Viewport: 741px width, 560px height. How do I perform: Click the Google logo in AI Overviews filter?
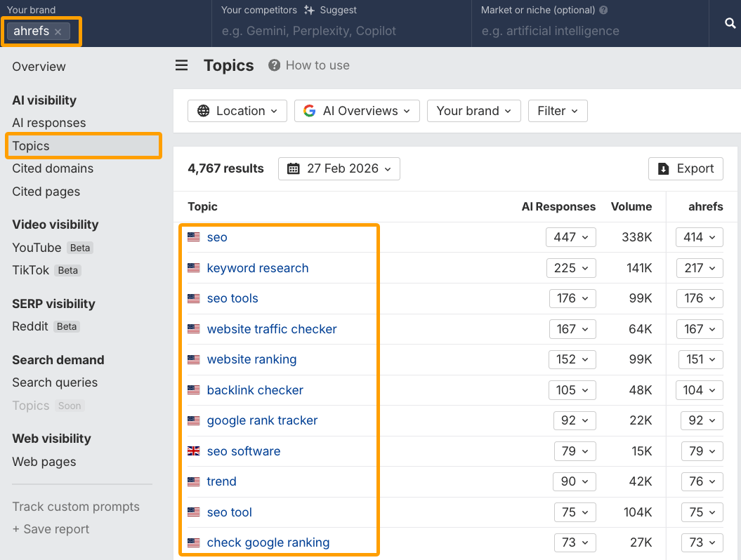310,110
